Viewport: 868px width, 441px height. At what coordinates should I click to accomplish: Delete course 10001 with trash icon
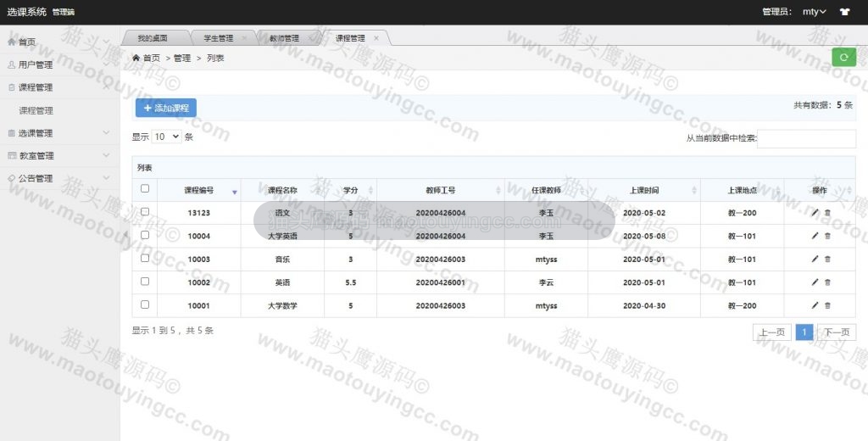tap(827, 306)
